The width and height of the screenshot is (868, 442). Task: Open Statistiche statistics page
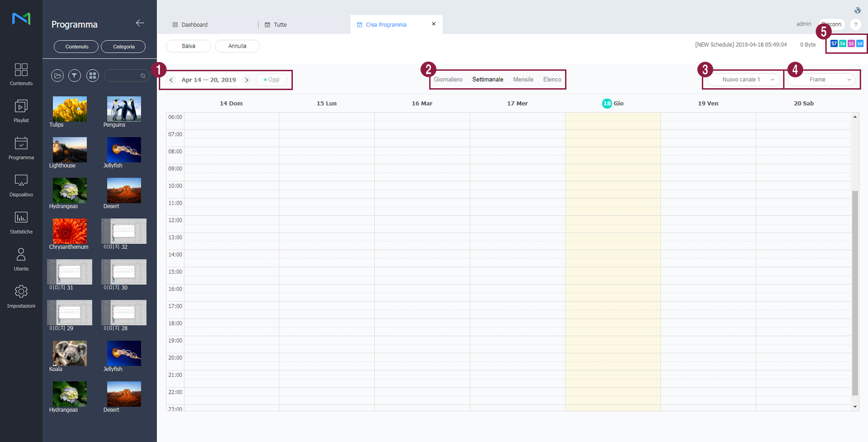[21, 223]
